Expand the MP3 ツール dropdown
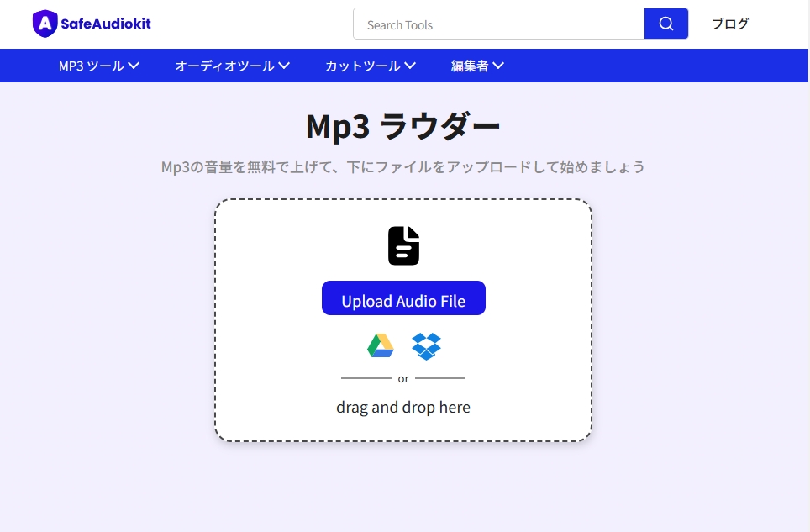Viewport: 810px width, 532px height. tap(98, 65)
